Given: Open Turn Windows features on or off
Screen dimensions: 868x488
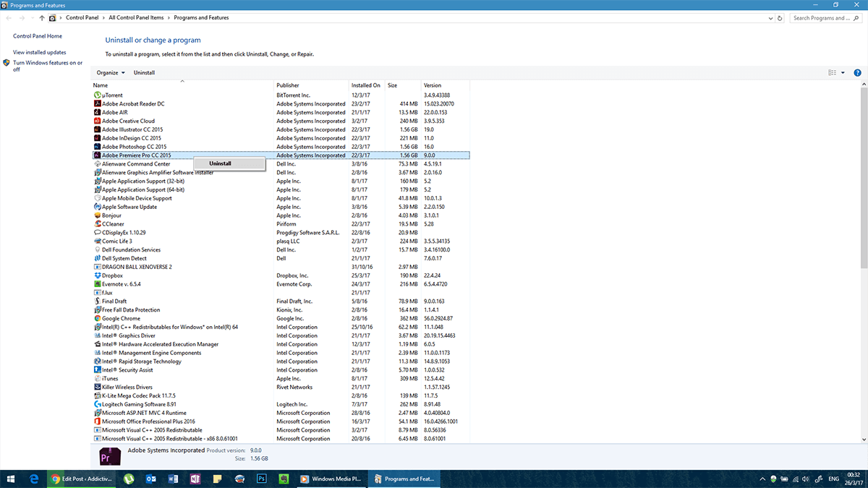Looking at the screenshot, I should [48, 66].
